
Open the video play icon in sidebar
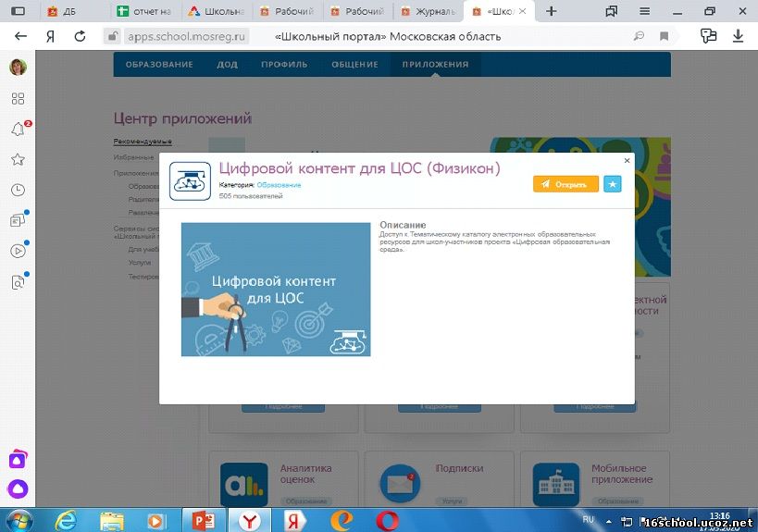point(18,251)
